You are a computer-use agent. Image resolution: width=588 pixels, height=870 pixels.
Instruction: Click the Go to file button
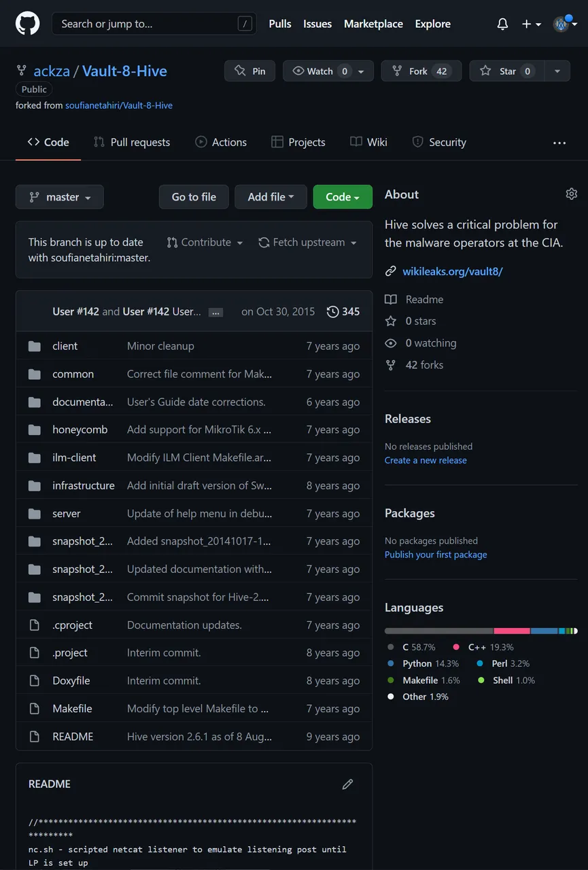[x=194, y=196]
